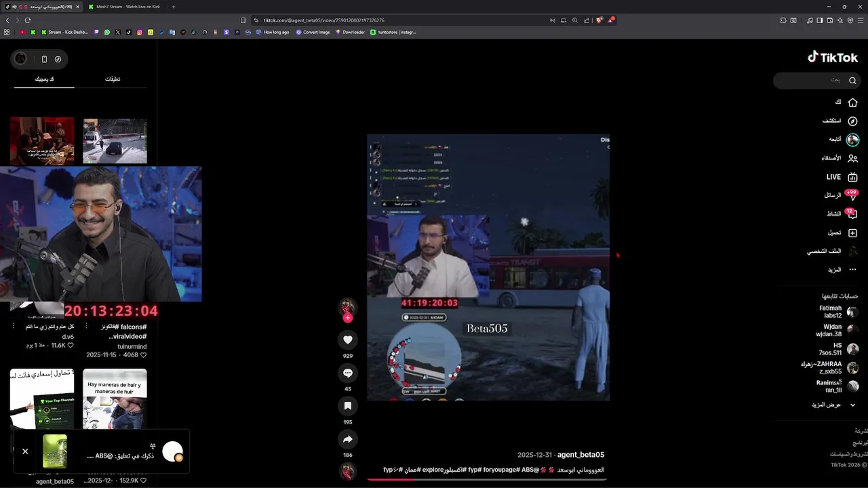Switch to the قد يعجبك tab

(44, 79)
